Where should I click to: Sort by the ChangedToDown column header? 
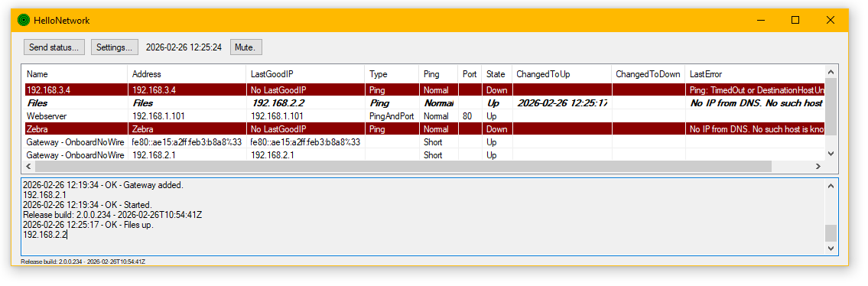(649, 74)
